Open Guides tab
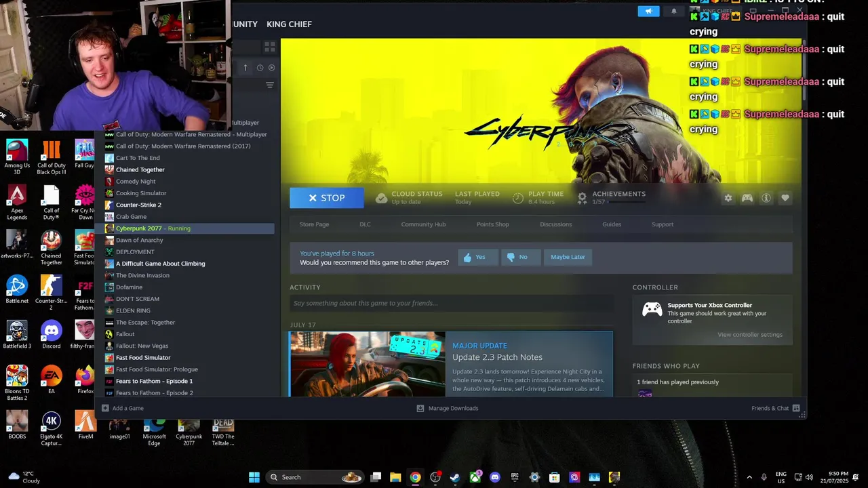This screenshot has height=488, width=868. click(612, 224)
